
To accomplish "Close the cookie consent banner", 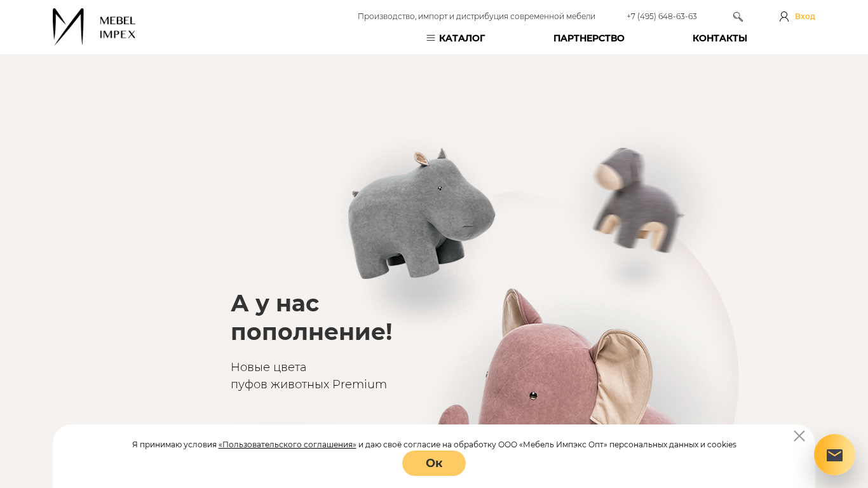I will [799, 436].
